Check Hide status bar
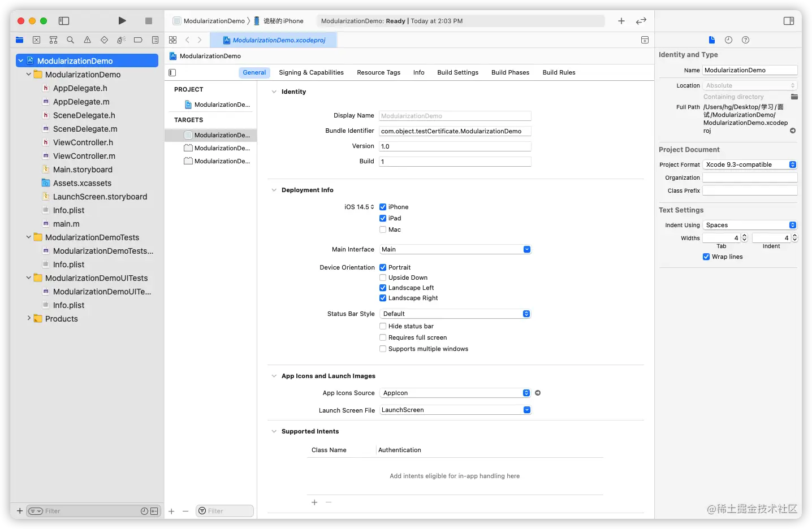 tap(383, 326)
